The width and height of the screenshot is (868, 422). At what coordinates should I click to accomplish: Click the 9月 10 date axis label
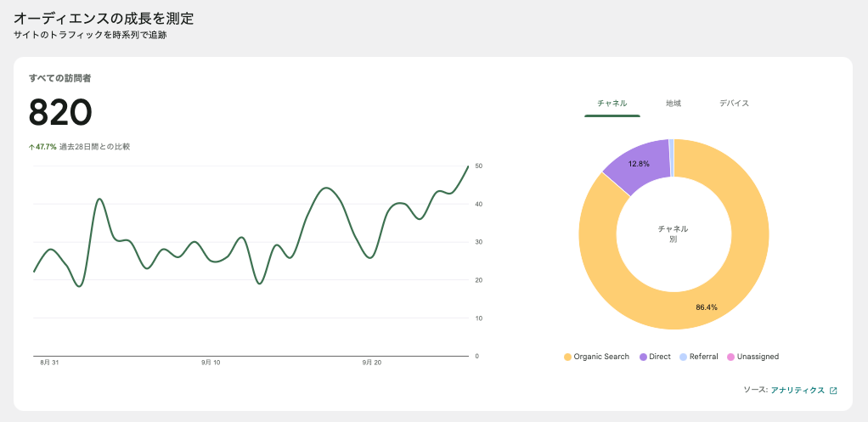pos(211,363)
